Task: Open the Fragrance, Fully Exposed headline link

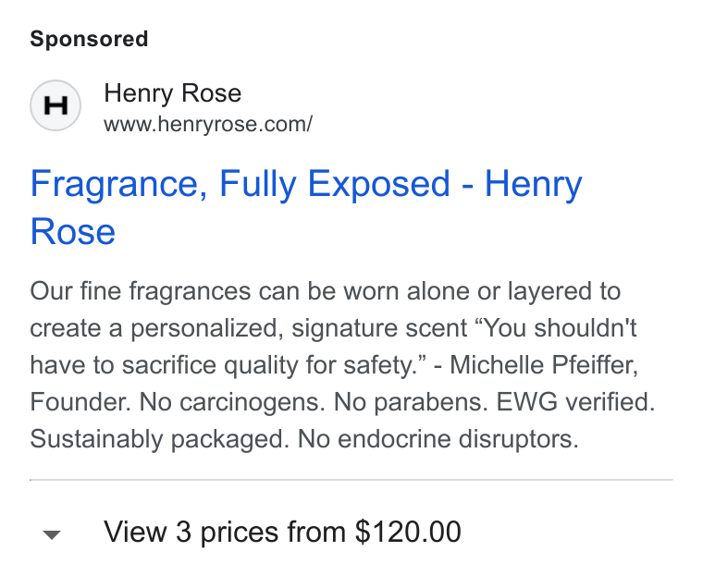Action: [306, 207]
